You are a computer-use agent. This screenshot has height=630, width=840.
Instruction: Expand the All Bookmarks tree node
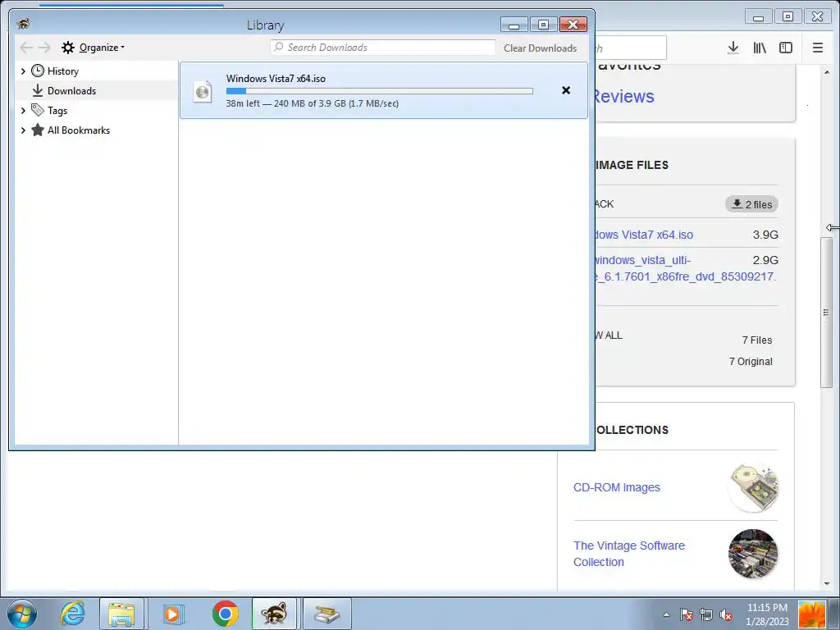point(23,130)
